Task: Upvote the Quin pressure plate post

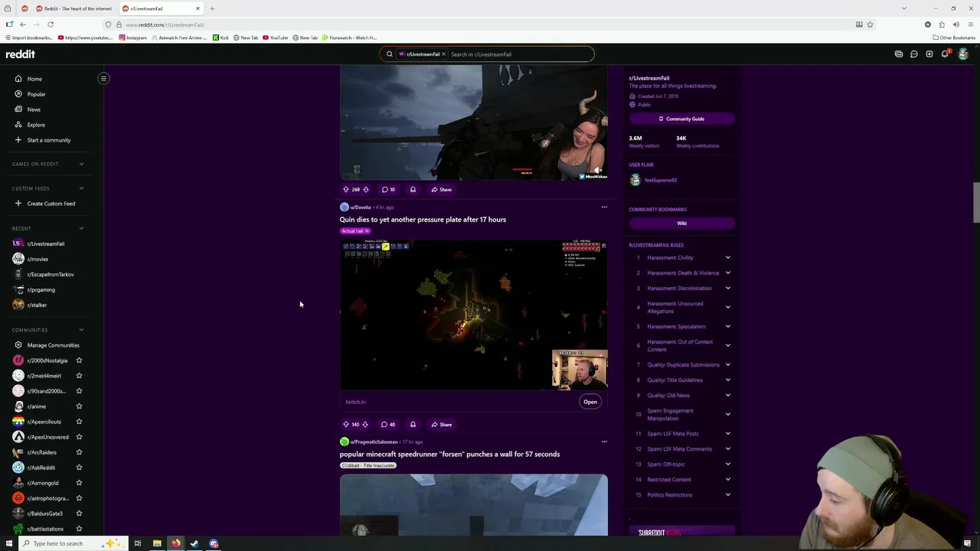Action: coord(346,424)
